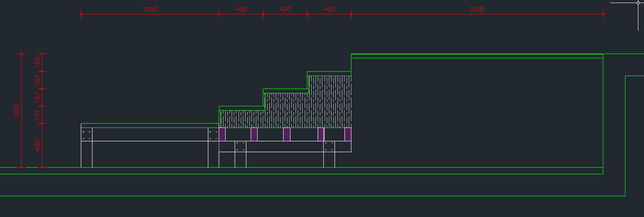The width and height of the screenshot is (644, 217).
Task: Click the crosshair cursor pickbox at top right
Action: tap(638, 3)
